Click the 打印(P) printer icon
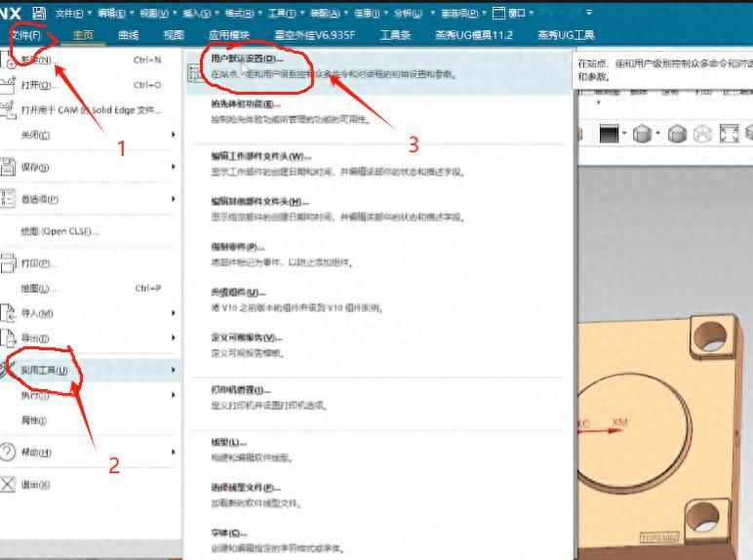Image resolution: width=753 pixels, height=560 pixels. [8, 263]
